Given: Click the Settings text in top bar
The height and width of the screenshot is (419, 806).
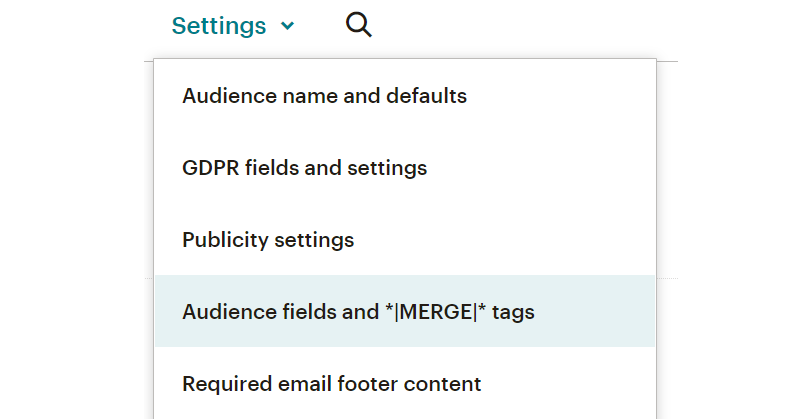Looking at the screenshot, I should (219, 26).
